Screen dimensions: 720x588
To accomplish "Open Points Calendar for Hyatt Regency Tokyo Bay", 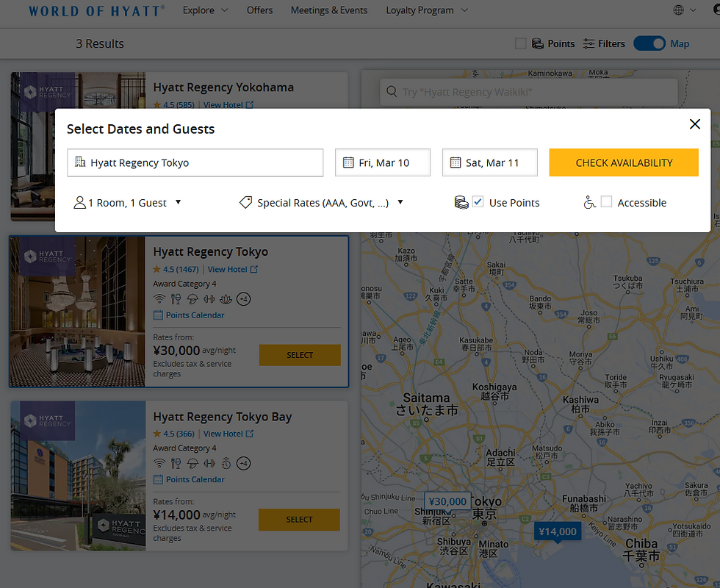I will click(189, 479).
